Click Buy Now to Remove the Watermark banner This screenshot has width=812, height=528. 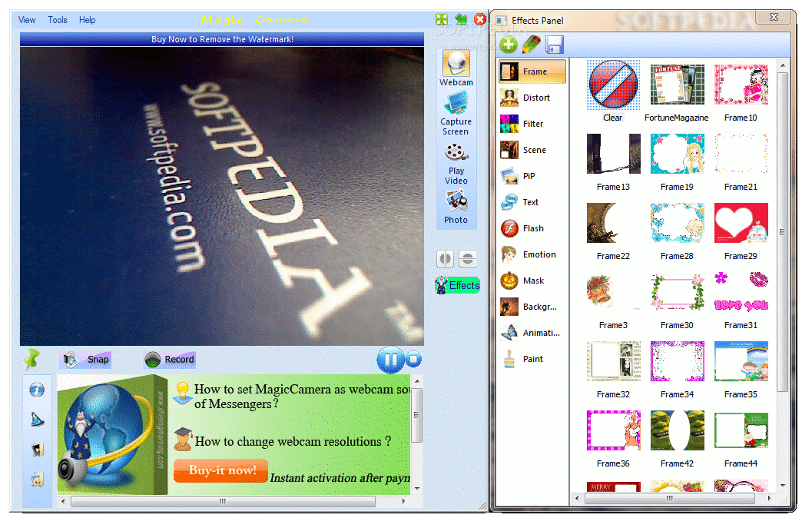coord(222,39)
